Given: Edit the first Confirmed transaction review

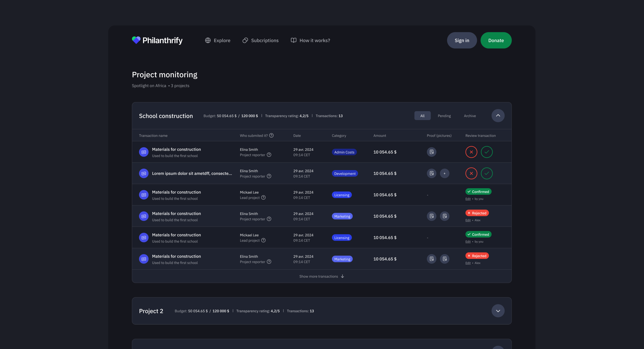Looking at the screenshot, I should (x=468, y=199).
